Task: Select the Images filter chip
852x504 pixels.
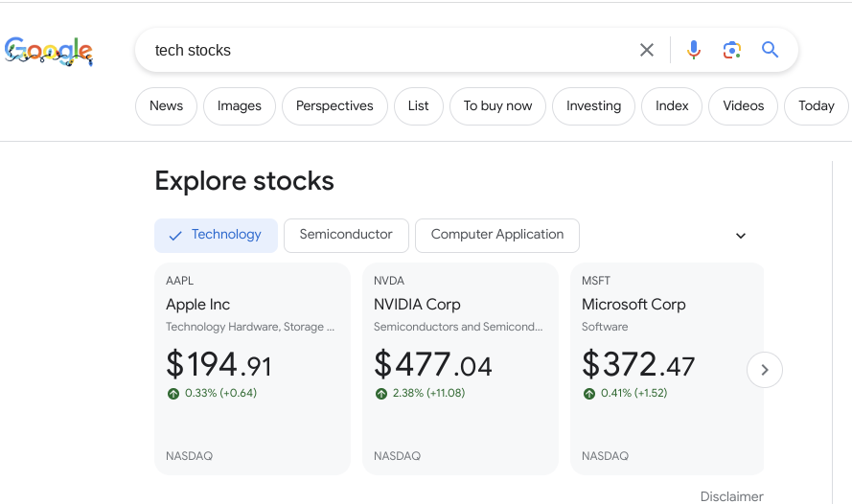Action: [x=239, y=106]
